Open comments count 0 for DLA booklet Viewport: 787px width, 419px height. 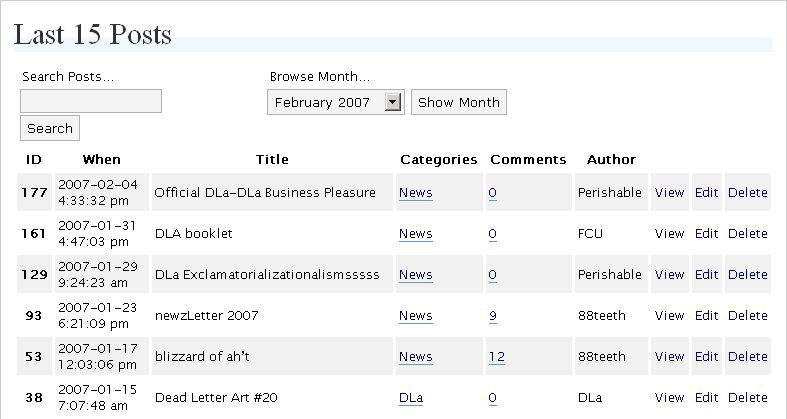492,234
